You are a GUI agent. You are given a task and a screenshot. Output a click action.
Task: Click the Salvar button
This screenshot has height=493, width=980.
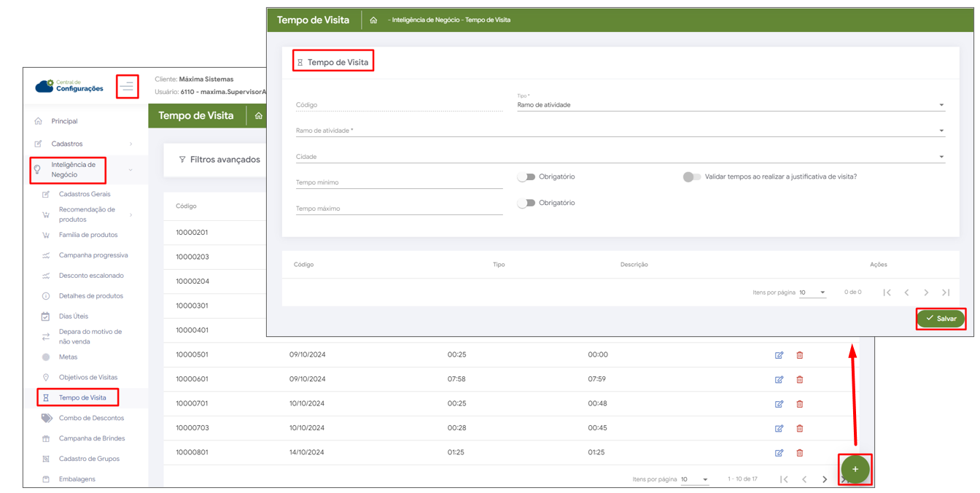941,319
